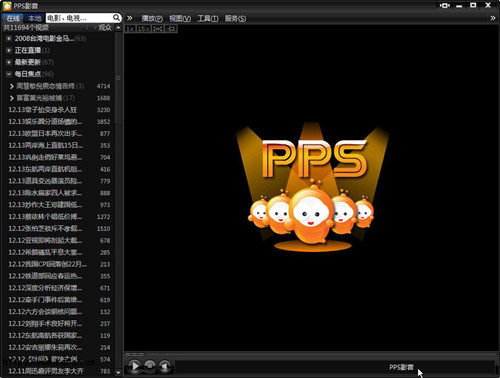Image resolution: width=500 pixels, height=378 pixels.
Task: Select the 12.13 video with 1272 viewers
Action: (59, 217)
